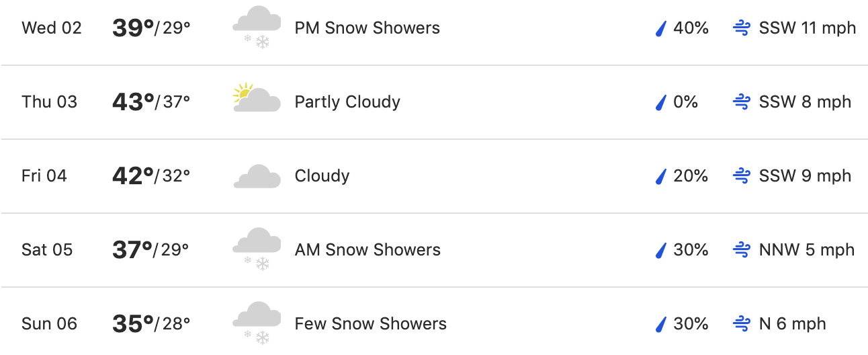Screen dimensions: 868x355
Task: Click the SSW 9 mph wind reading
Action: (805, 176)
